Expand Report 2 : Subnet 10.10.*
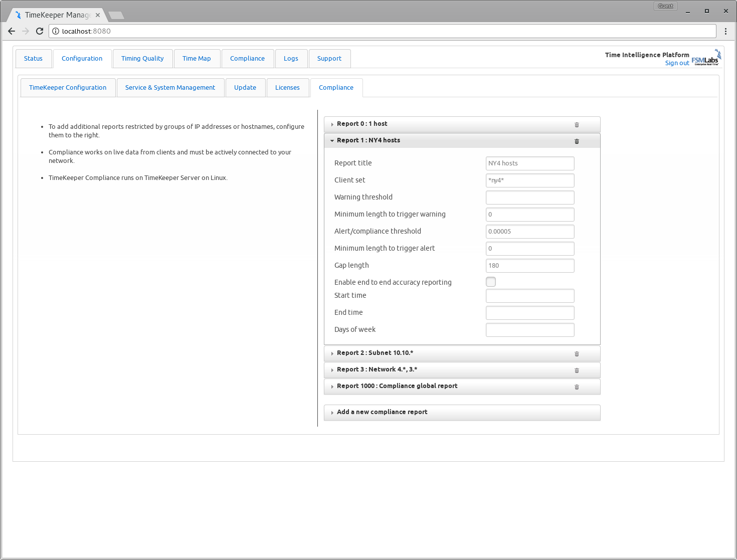This screenshot has height=560, width=737. point(462,353)
